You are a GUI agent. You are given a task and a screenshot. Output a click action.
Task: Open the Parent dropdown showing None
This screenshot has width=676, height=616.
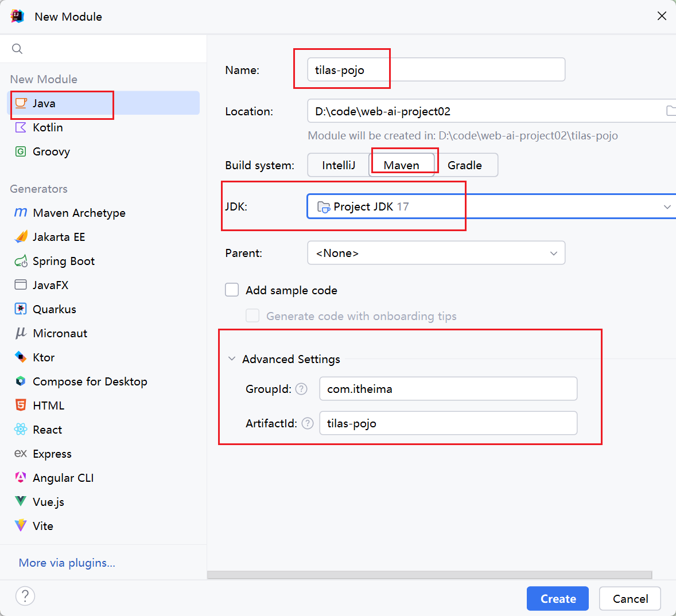tap(436, 253)
